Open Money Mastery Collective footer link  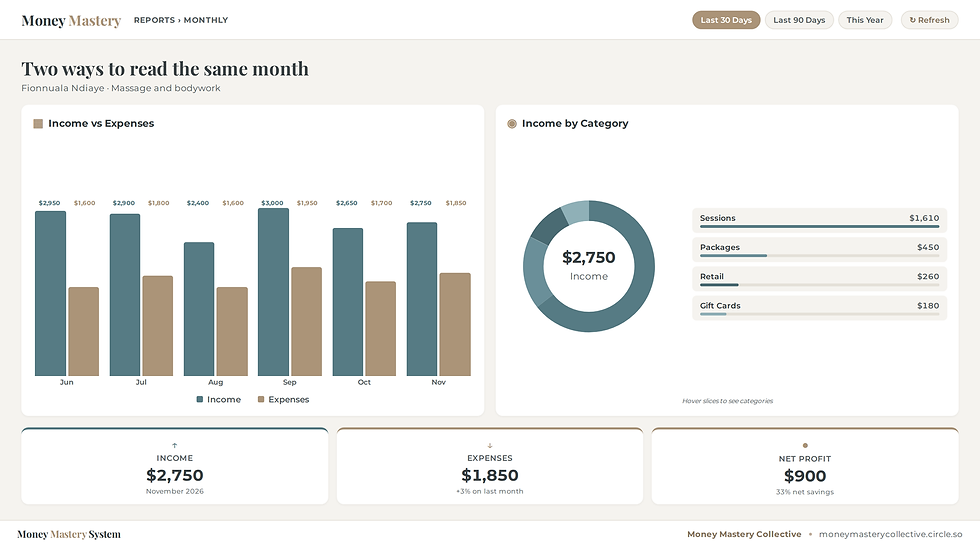pos(744,534)
